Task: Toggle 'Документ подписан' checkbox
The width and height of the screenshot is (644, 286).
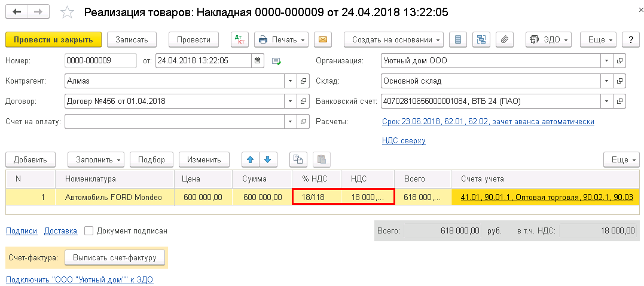Action: [x=88, y=231]
